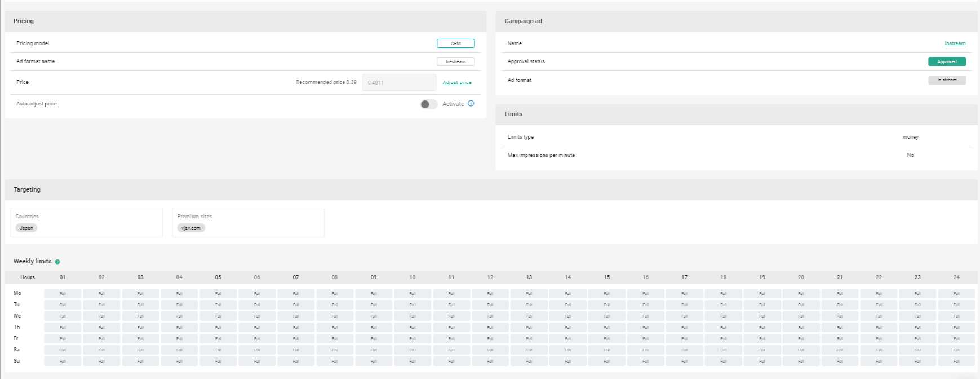980x379 pixels.
Task: Click Wednesday hour 12 Full cell
Action: [x=490, y=316]
